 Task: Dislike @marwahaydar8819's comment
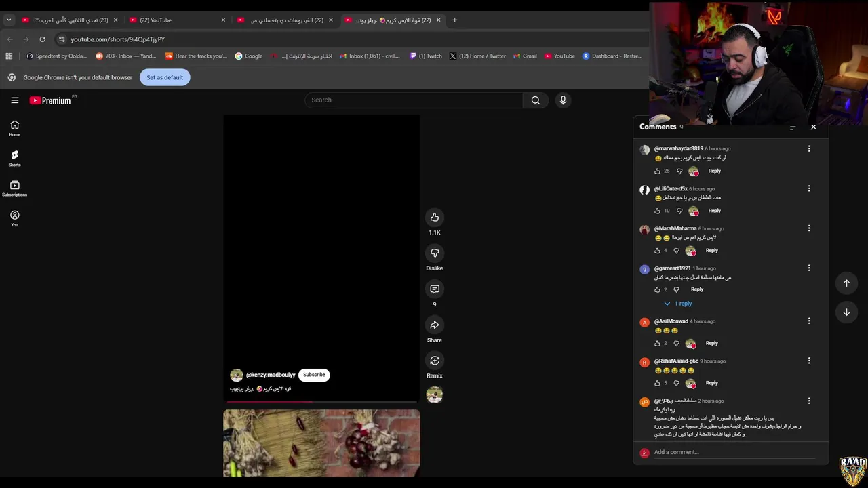[x=679, y=171]
